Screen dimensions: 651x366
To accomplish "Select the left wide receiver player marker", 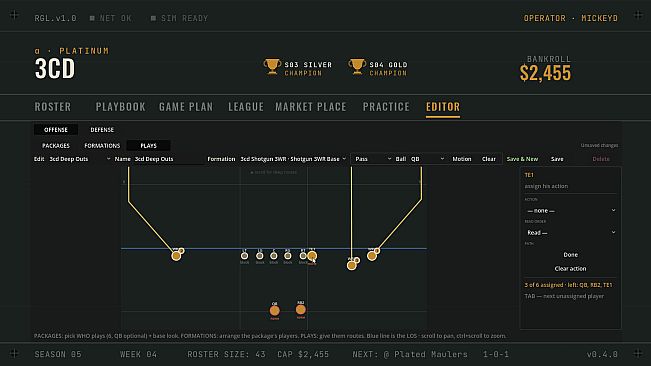I will pyautogui.click(x=176, y=256).
